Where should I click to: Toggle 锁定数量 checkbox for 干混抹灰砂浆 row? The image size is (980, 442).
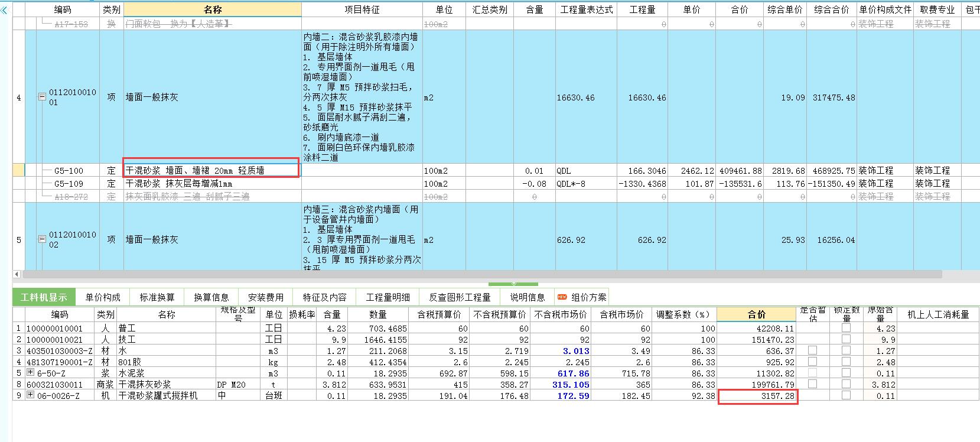[x=846, y=384]
